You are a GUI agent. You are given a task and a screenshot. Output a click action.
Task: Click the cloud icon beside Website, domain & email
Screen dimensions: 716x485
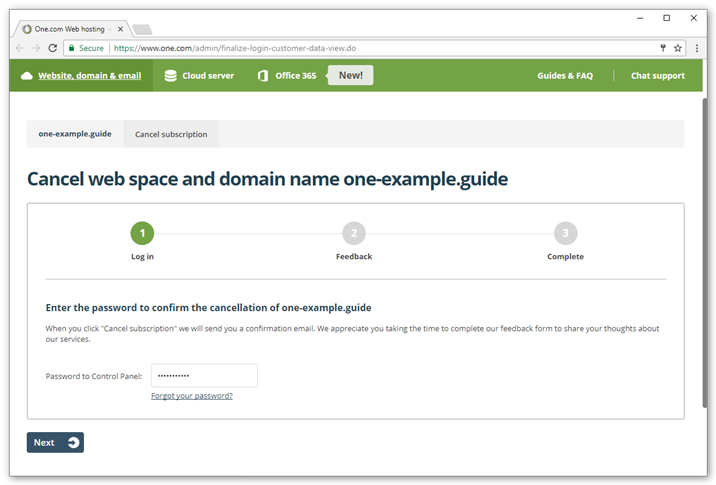(26, 76)
